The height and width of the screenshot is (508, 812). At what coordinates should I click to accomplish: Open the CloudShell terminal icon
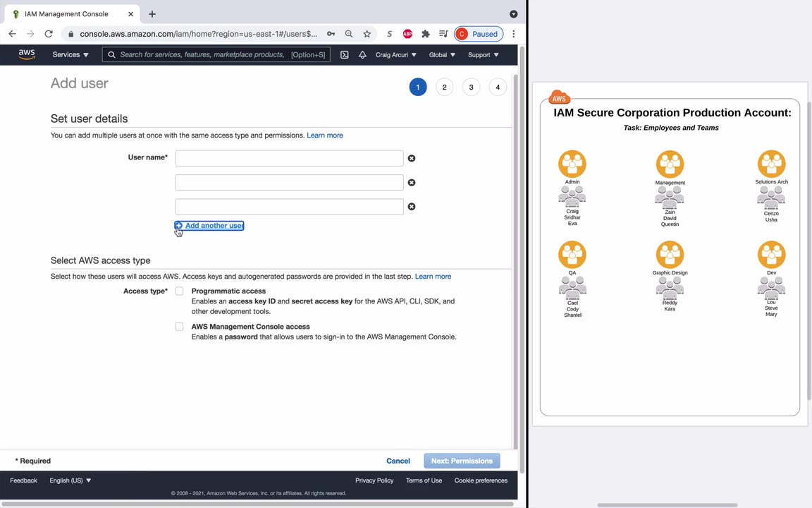coord(345,54)
